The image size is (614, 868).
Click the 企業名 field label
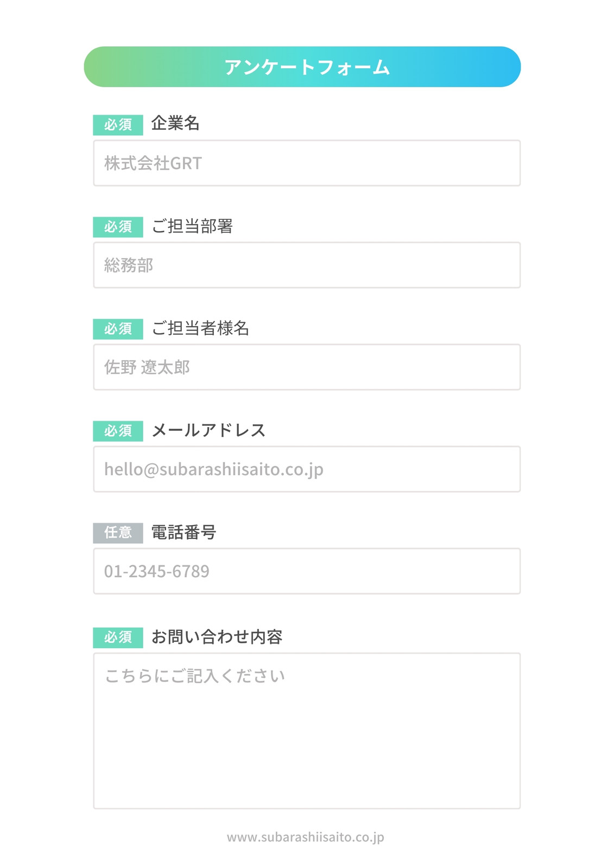coord(175,123)
